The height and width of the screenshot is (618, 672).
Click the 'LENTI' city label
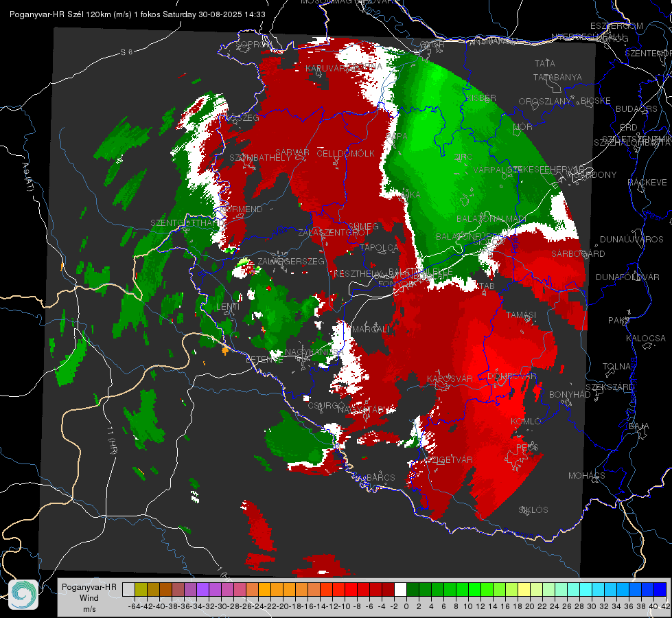tap(228, 307)
